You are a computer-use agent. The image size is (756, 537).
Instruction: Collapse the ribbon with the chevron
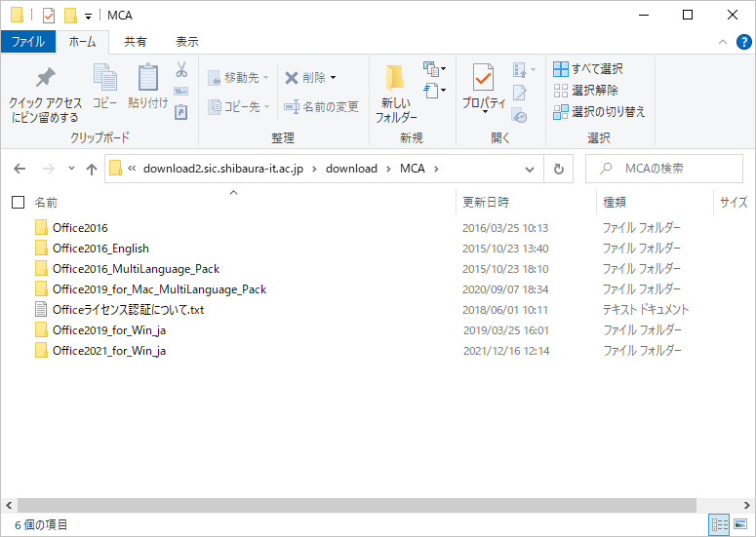click(x=723, y=42)
